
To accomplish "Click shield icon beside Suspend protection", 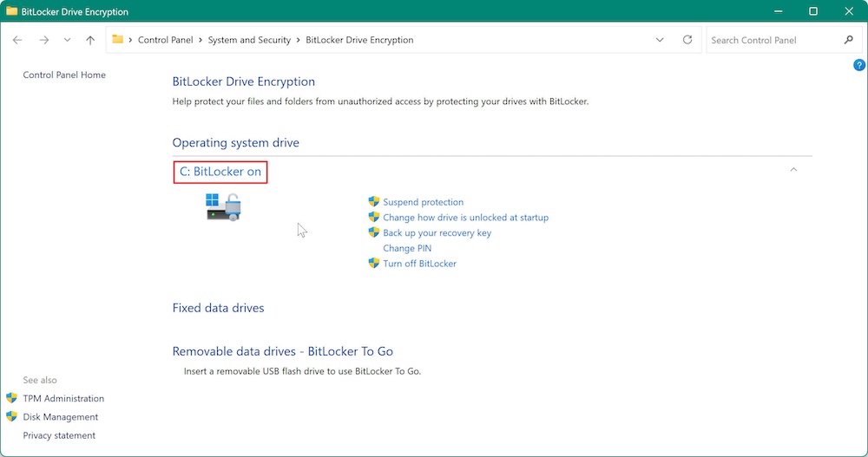I will 374,201.
